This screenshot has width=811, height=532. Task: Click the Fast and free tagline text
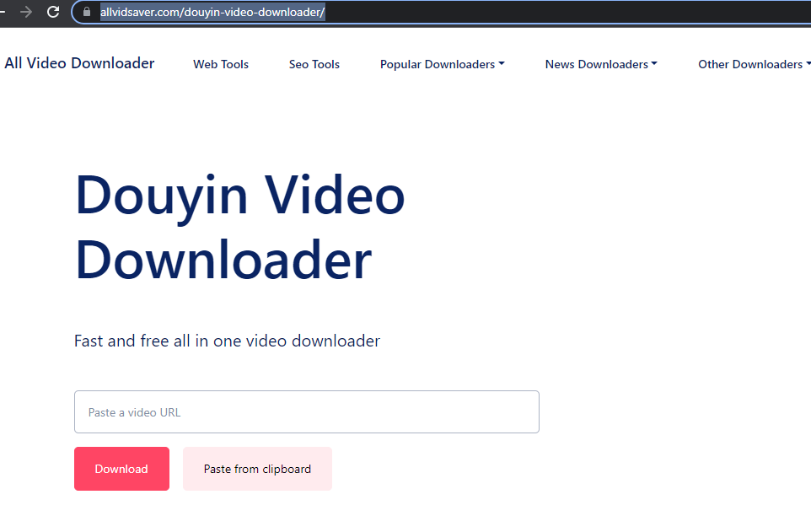pos(227,341)
